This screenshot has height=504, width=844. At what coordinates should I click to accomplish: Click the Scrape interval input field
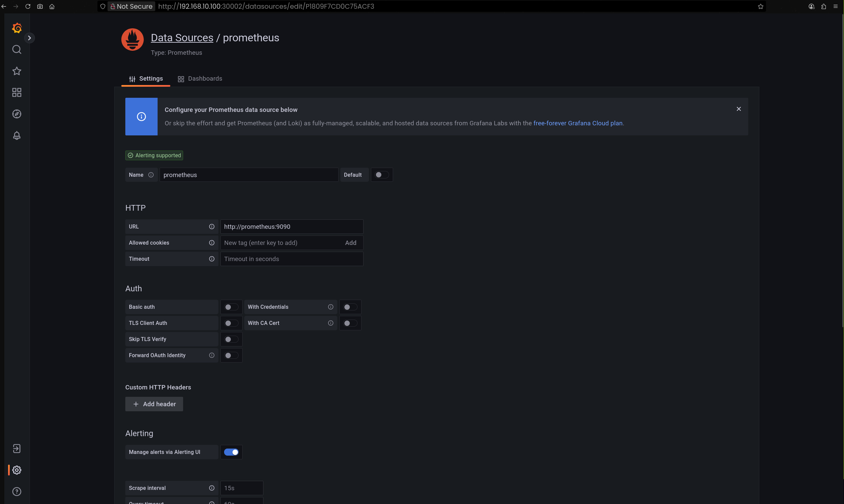[242, 488]
